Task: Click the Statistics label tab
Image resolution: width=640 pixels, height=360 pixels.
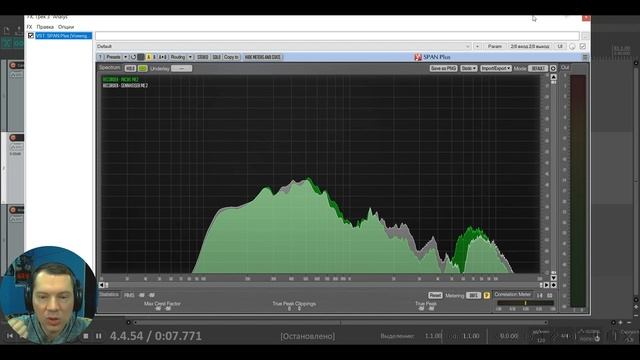Action: (109, 294)
